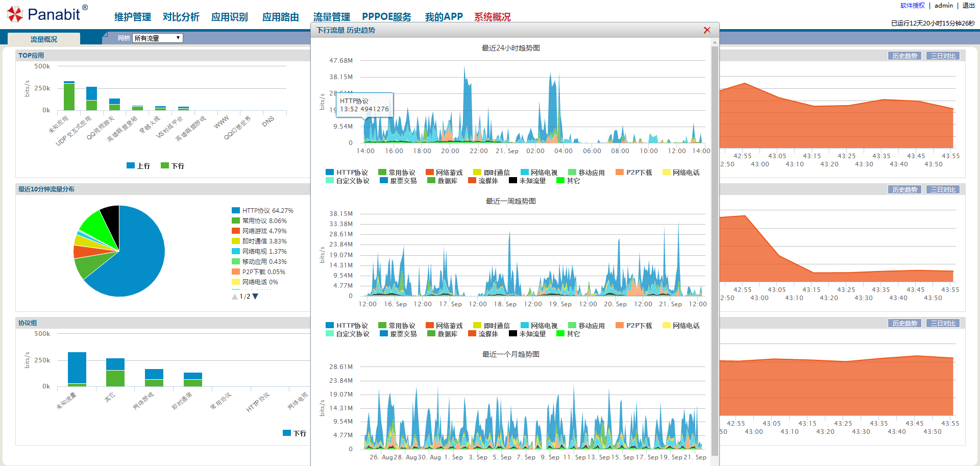The width and height of the screenshot is (980, 466).
Task: Open the PPPOE服务 menu
Action: 387,17
